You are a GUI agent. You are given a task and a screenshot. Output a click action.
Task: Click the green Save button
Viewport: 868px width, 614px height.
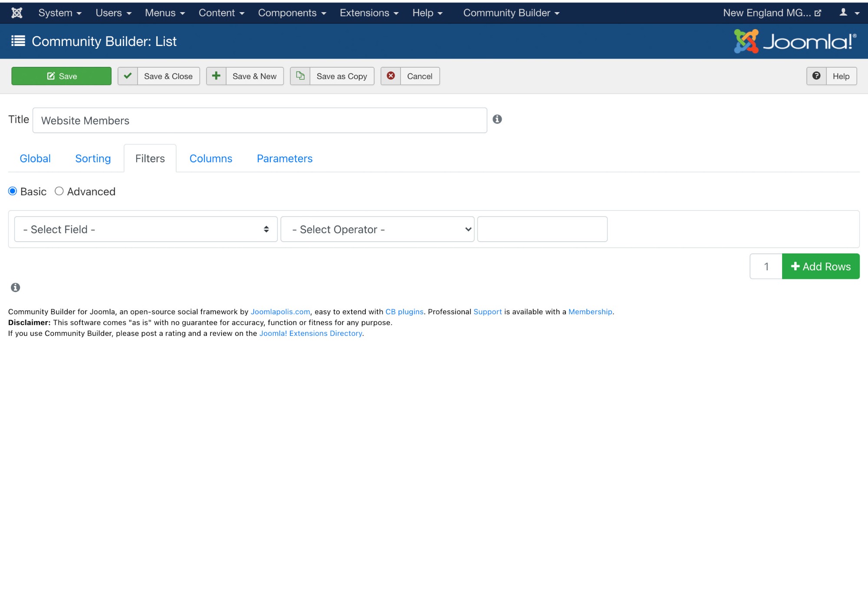(x=62, y=76)
